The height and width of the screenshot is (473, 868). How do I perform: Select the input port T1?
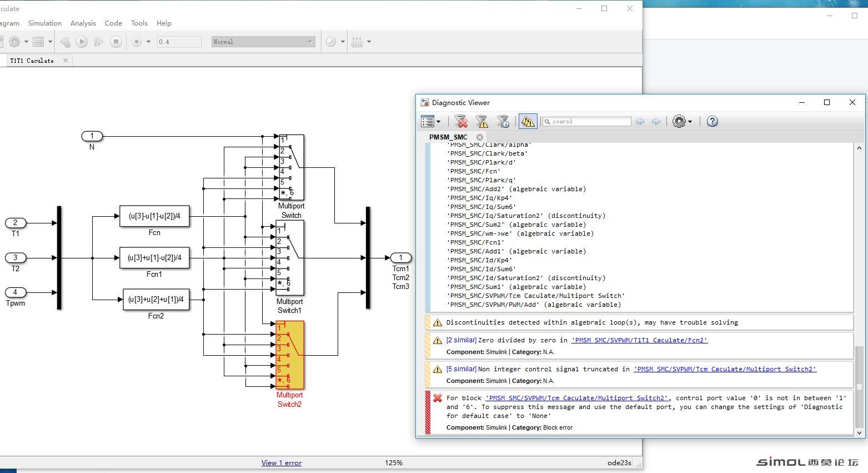pos(15,223)
